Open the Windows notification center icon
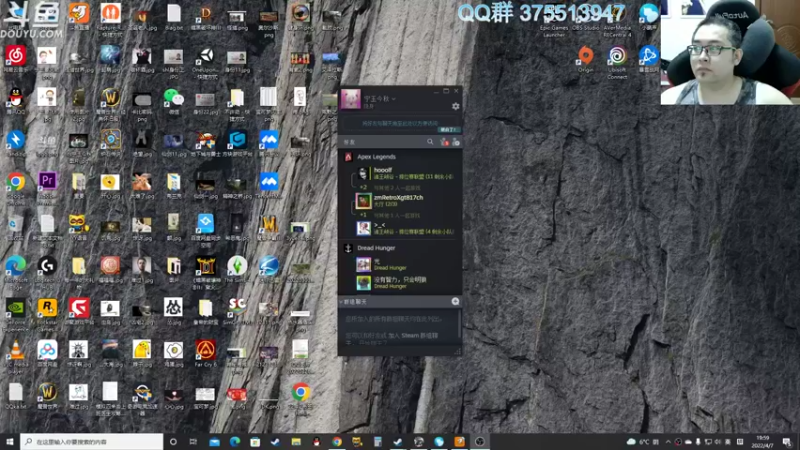 [787, 442]
